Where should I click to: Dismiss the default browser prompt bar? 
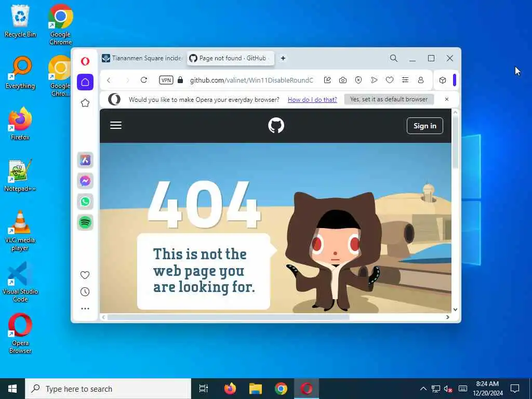[447, 99]
